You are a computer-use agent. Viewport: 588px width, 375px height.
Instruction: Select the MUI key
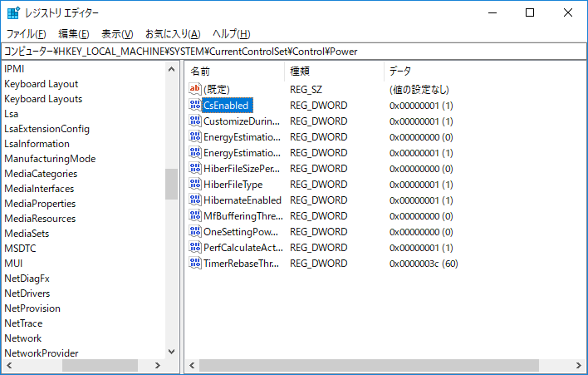coord(13,264)
